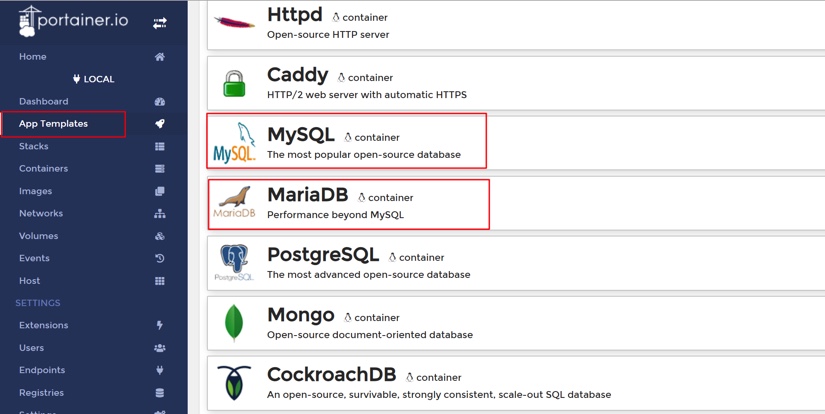Image resolution: width=825 pixels, height=414 pixels.
Task: Click the Events history icon
Action: (x=160, y=259)
